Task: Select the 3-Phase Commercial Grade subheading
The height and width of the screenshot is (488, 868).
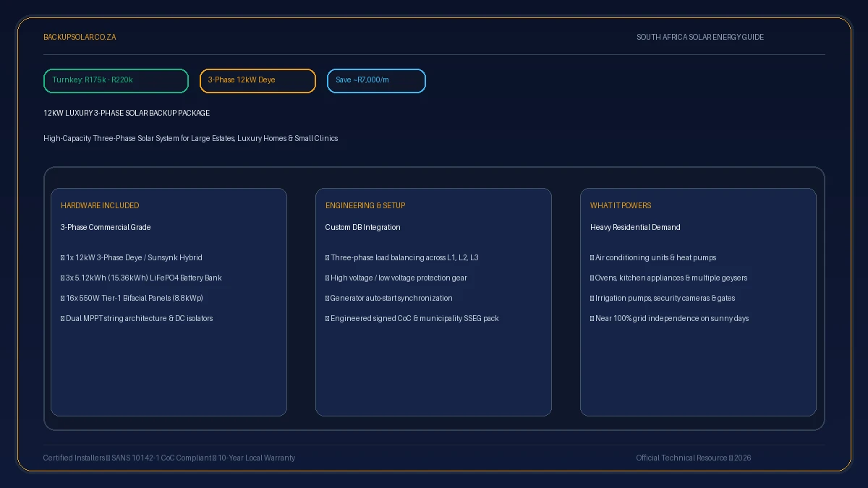Action: 106,227
